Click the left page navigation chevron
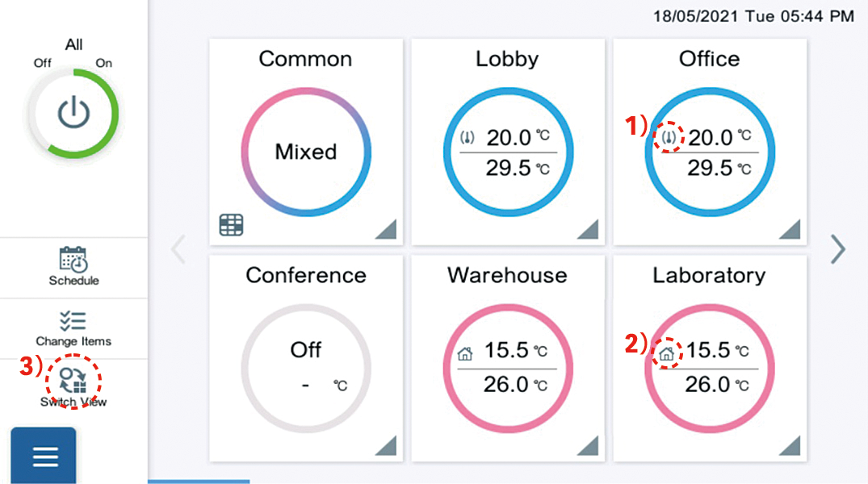This screenshot has width=868, height=484. click(178, 250)
